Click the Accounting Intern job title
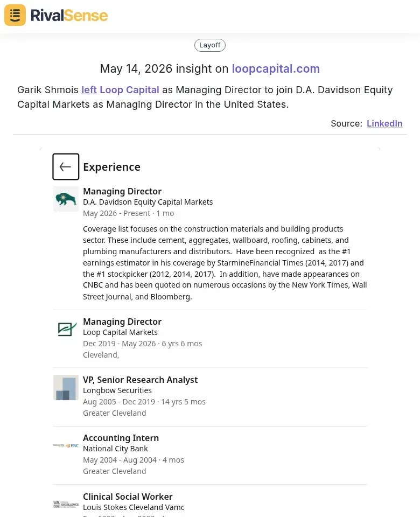 (121, 438)
